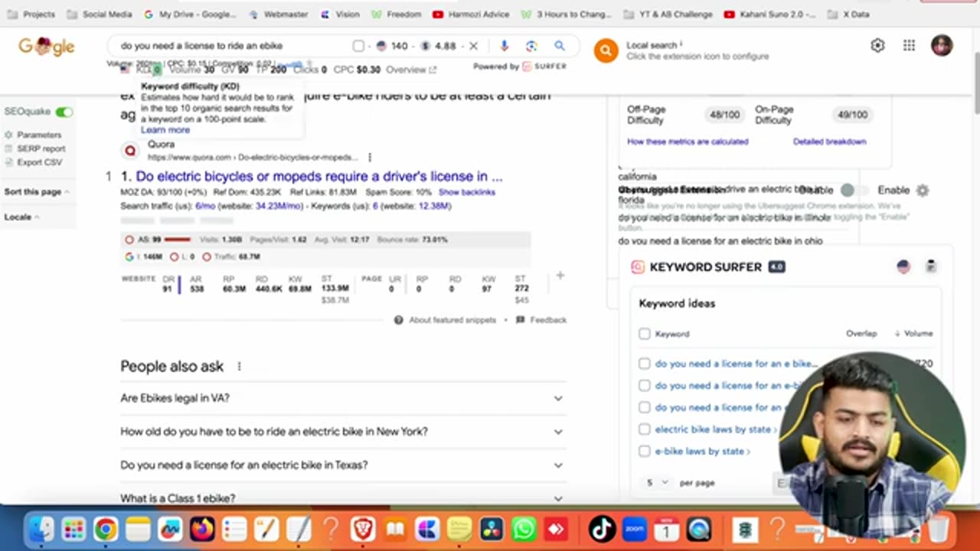Click 'About featured snippets'
Viewport: 980px width, 551px height.
click(x=446, y=320)
